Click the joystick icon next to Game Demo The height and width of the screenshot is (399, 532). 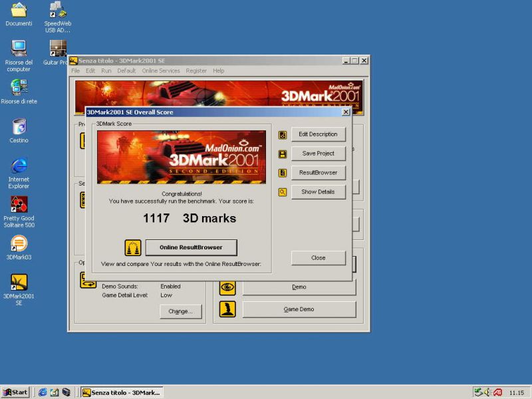[x=227, y=309]
